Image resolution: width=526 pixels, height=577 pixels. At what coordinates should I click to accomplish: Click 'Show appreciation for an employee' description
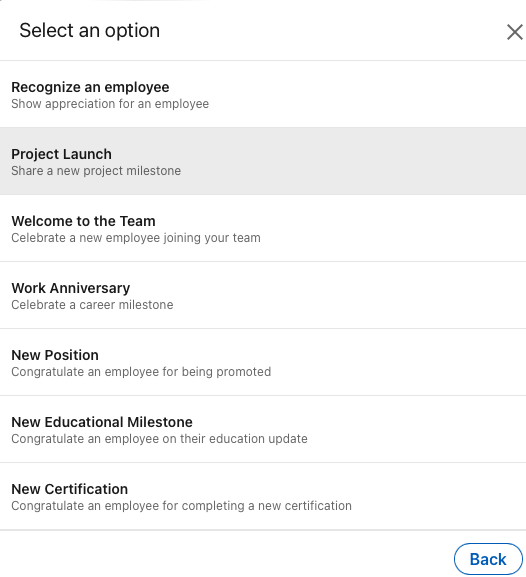point(110,104)
